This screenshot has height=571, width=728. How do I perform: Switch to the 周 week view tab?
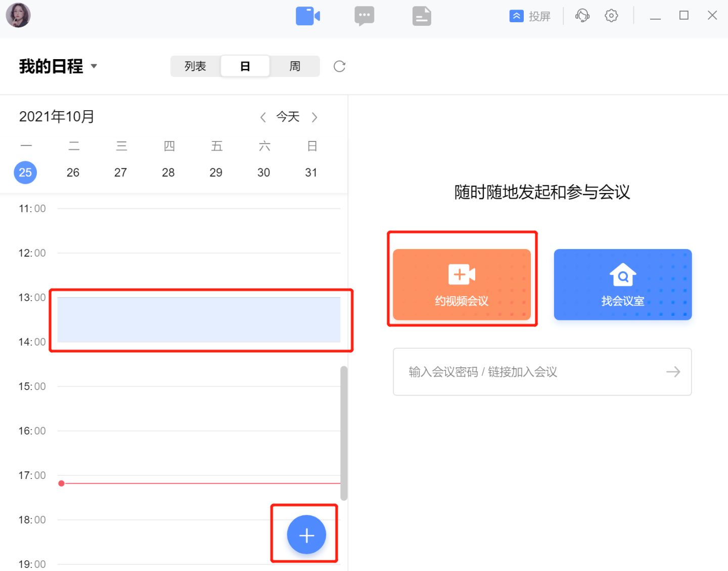295,66
